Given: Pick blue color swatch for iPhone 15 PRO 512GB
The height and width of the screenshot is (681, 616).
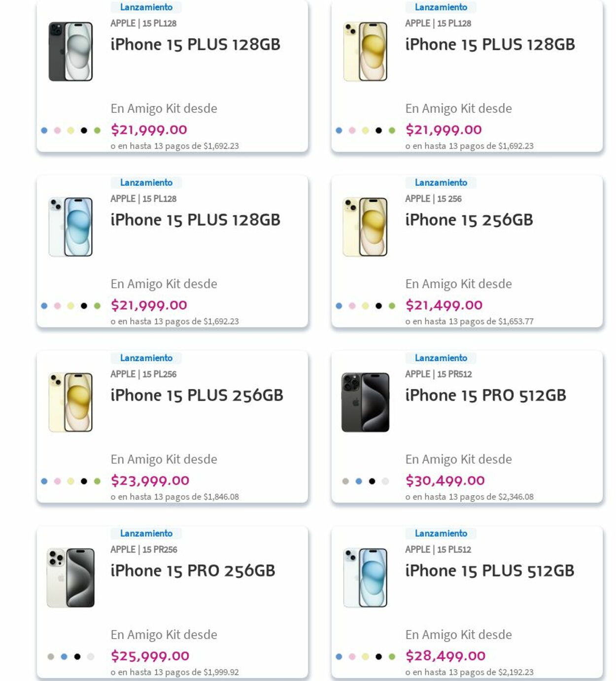Looking at the screenshot, I should (x=359, y=481).
